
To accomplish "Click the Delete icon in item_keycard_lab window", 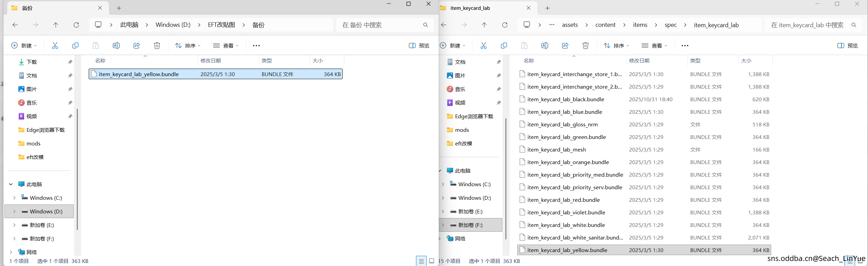I will [x=586, y=46].
